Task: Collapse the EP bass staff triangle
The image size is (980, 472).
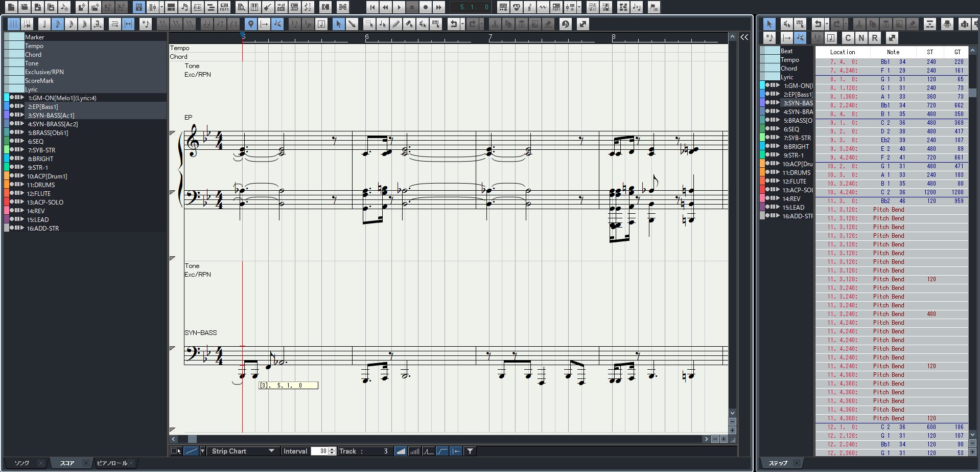Action: coord(173,193)
